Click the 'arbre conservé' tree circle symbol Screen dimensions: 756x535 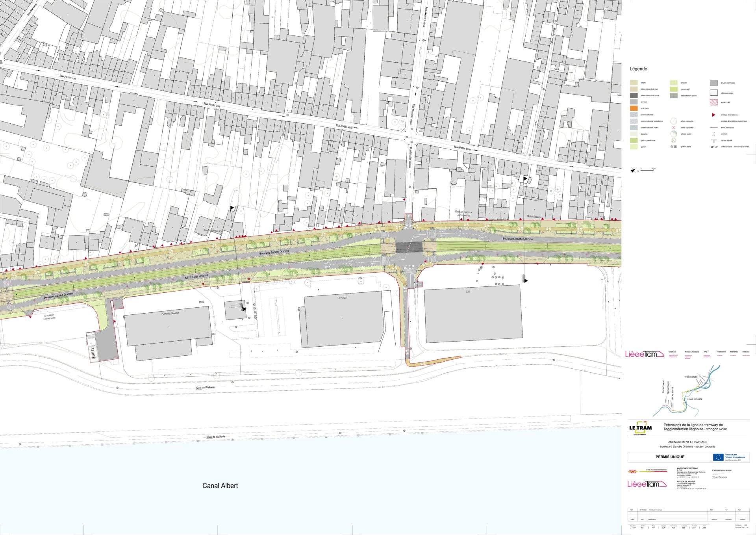[x=673, y=121]
